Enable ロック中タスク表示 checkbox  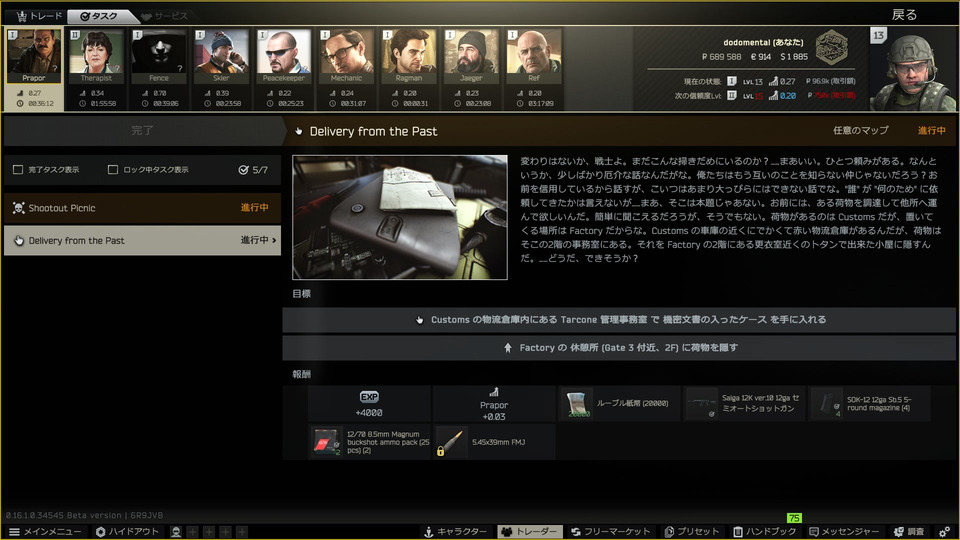coord(113,170)
